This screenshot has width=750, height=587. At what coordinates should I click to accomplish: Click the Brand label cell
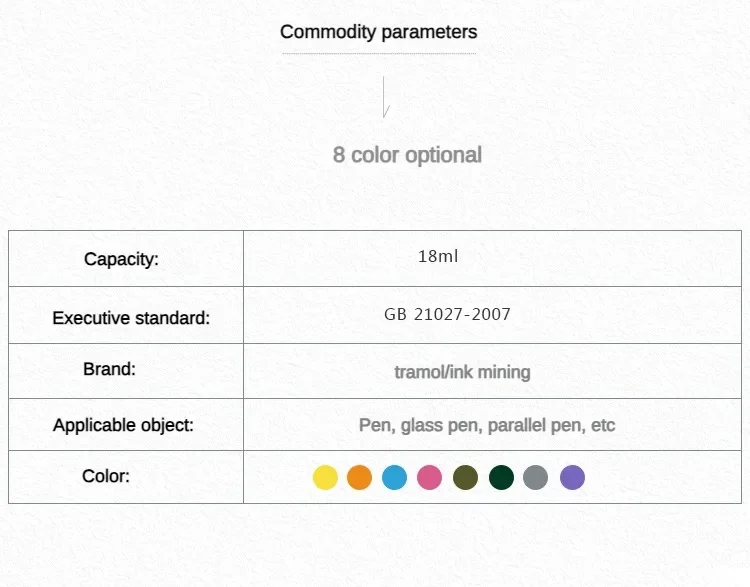(x=109, y=369)
